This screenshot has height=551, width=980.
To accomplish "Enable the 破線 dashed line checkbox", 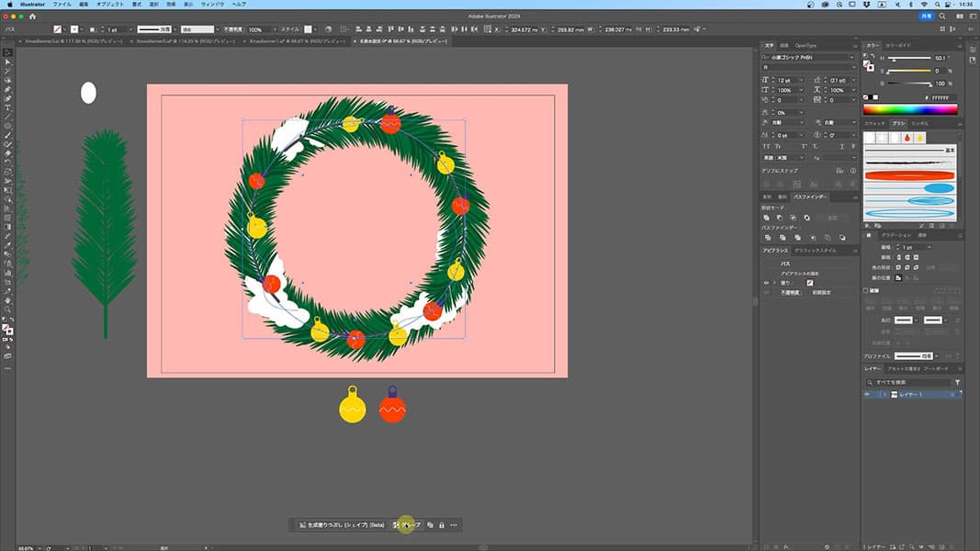I will [866, 290].
